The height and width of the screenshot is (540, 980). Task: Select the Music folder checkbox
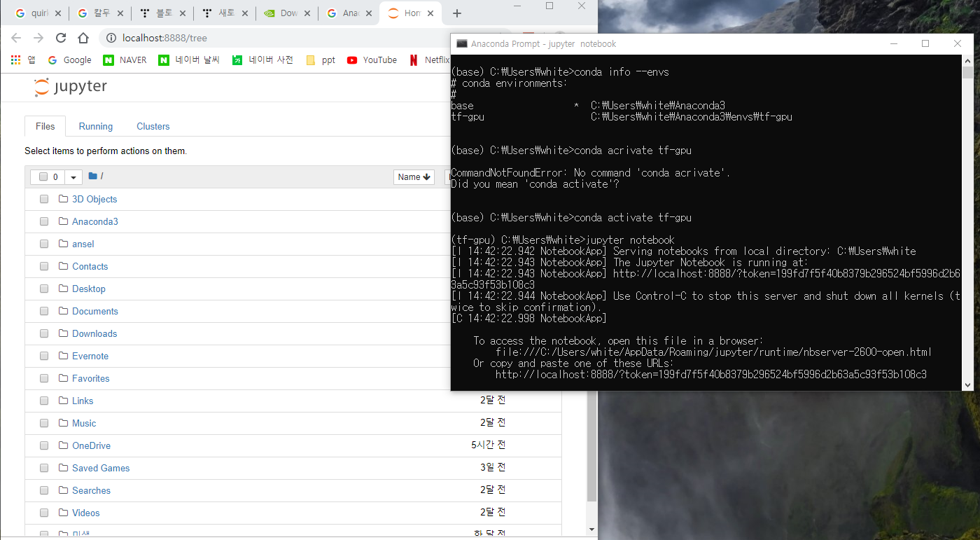pos(44,423)
